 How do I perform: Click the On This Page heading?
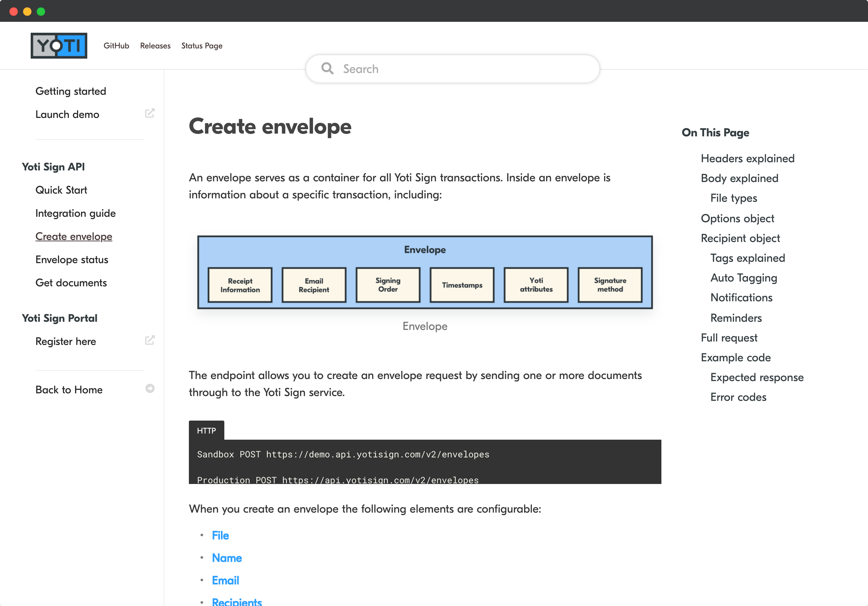pyautogui.click(x=715, y=133)
